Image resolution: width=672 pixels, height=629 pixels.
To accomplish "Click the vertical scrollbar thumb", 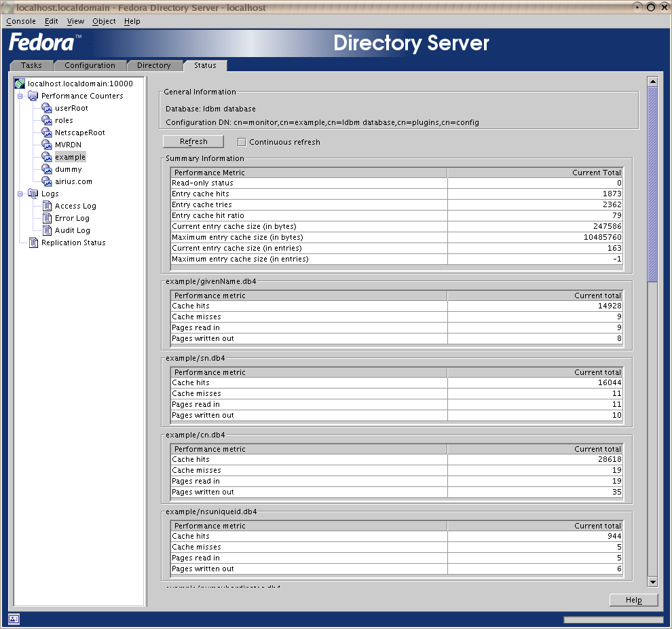I will click(x=652, y=184).
